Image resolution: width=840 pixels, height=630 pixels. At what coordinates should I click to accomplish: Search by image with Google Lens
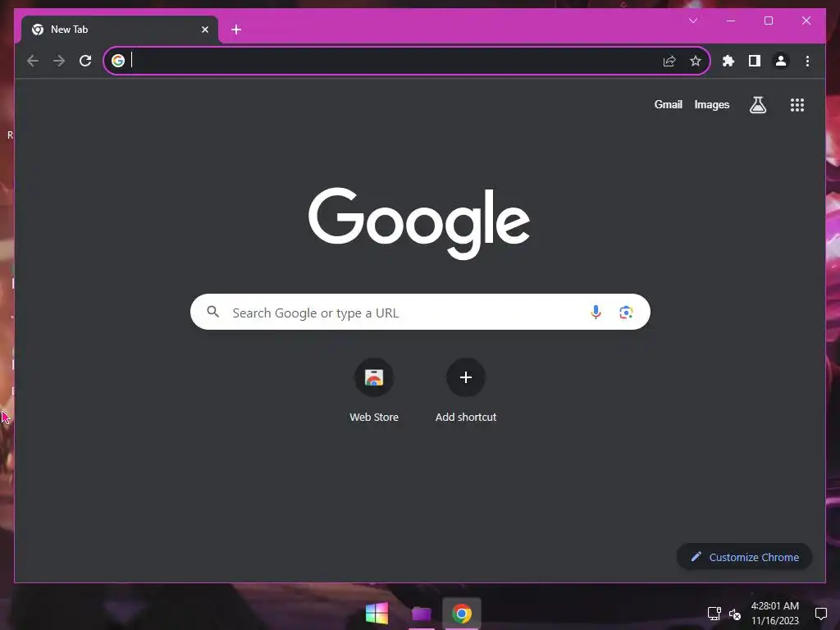click(x=626, y=312)
